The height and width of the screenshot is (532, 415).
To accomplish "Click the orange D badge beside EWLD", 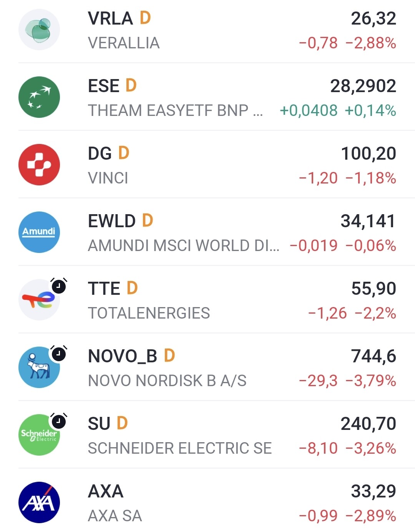I will [148, 221].
